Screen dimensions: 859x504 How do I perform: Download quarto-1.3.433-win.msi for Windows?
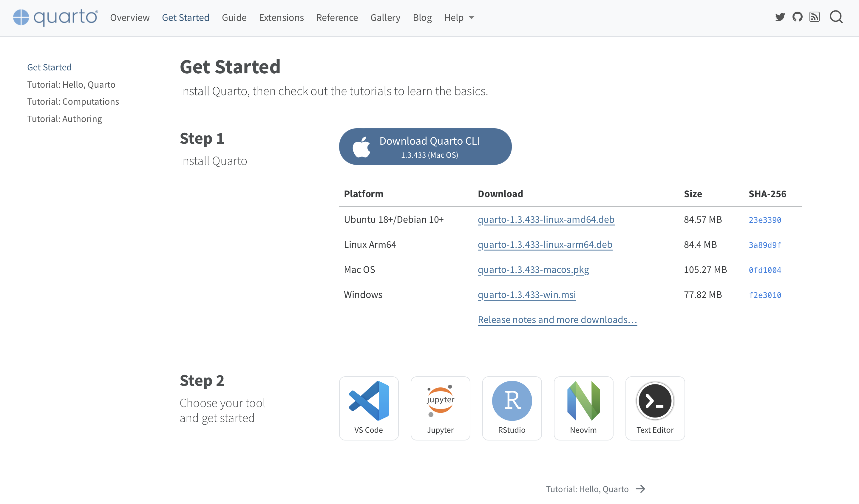point(527,295)
